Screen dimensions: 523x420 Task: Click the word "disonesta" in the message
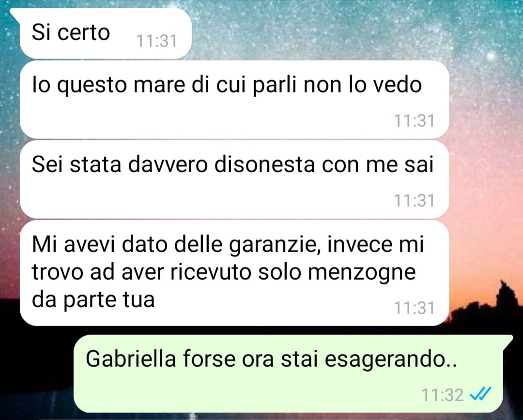click(264, 165)
